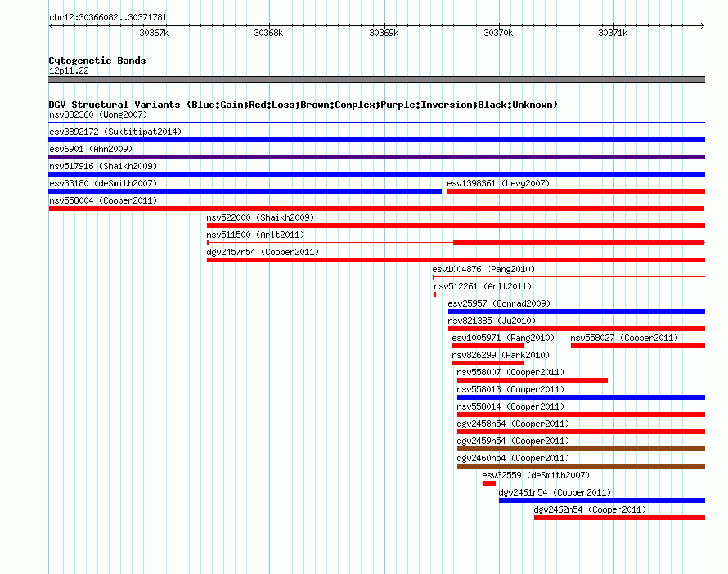728x574 pixels.
Task: Click the purple esv6901 inversion bar
Action: point(376,157)
